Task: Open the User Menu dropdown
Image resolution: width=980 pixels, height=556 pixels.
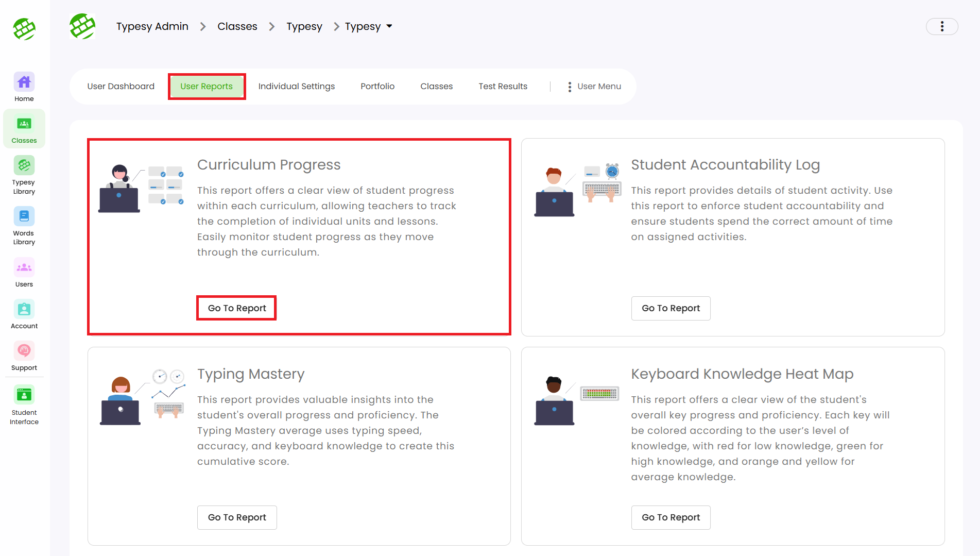Action: tap(594, 87)
